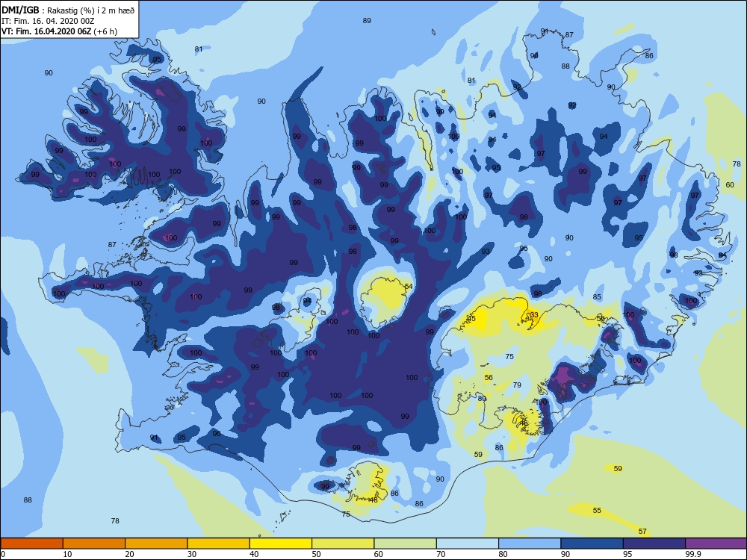This screenshot has height=560, width=747.
Task: Select the 10–20 orange legend swatch
Action: pyautogui.click(x=94, y=544)
